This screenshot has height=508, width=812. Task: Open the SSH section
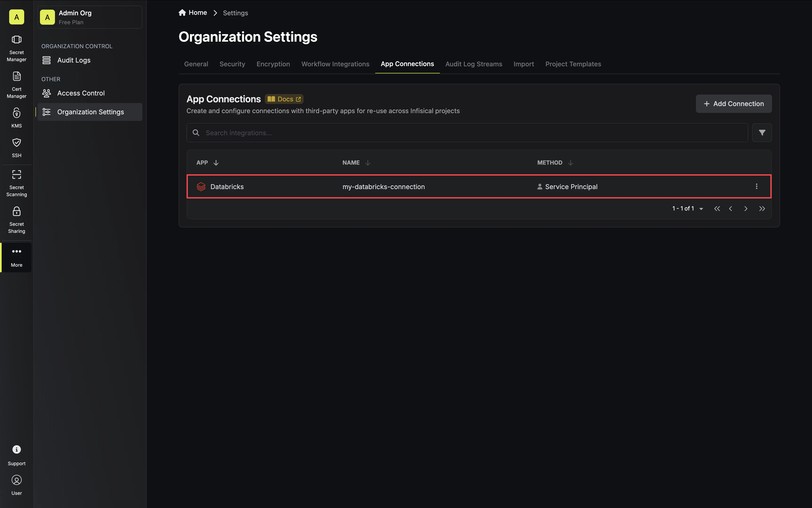(x=16, y=148)
